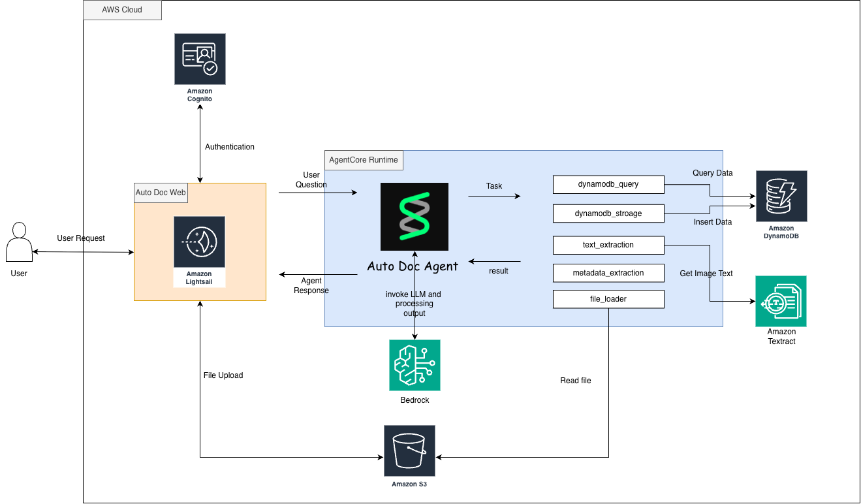Click the Amazon S3 caption
861x504 pixels.
[x=409, y=484]
